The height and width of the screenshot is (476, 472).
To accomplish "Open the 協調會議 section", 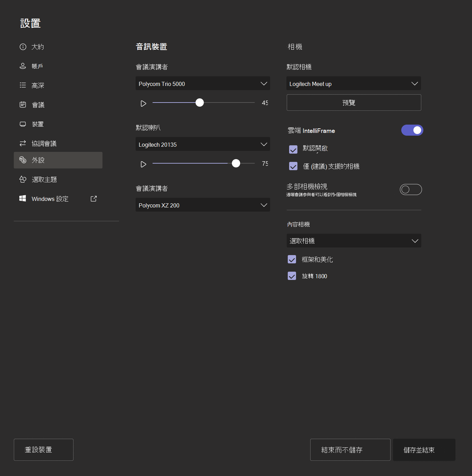I will 58,144.
